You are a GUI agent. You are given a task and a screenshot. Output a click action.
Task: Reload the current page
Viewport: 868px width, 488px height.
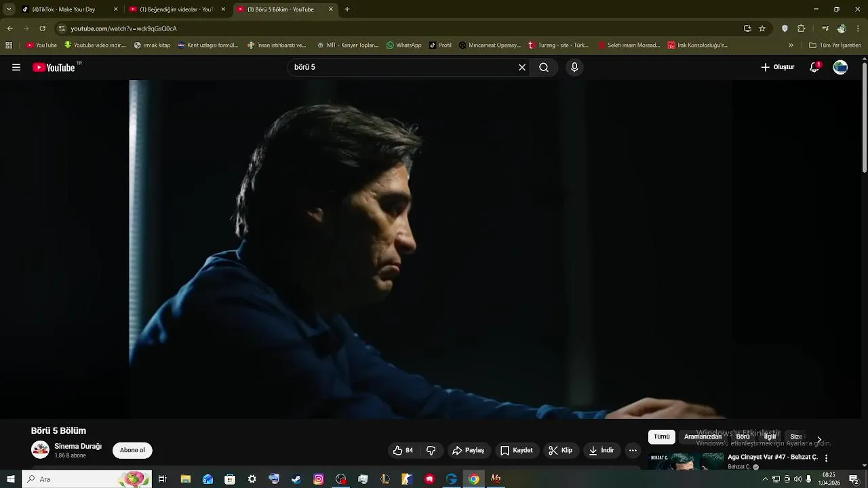point(42,28)
